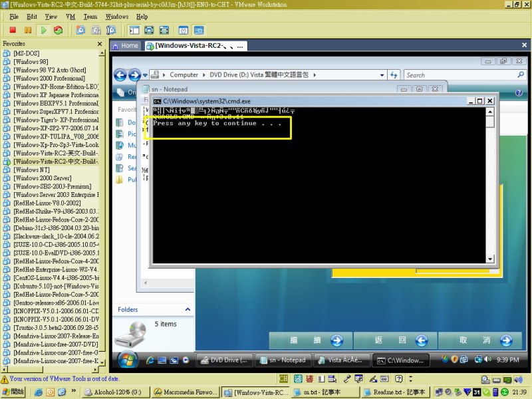Viewport: 532px width, 399px height.
Task: Select the Windows-Vista-RC2 VM tab
Action: (195, 46)
